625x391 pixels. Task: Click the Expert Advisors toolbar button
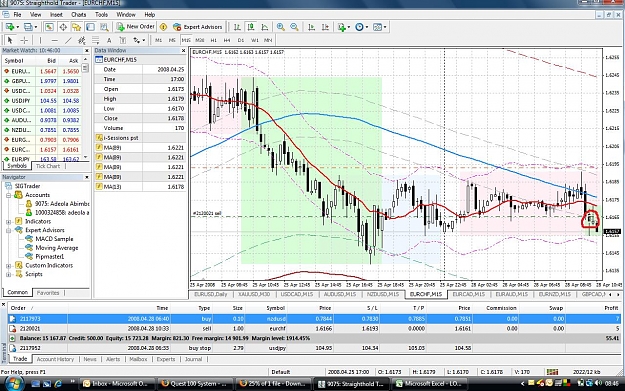point(198,27)
